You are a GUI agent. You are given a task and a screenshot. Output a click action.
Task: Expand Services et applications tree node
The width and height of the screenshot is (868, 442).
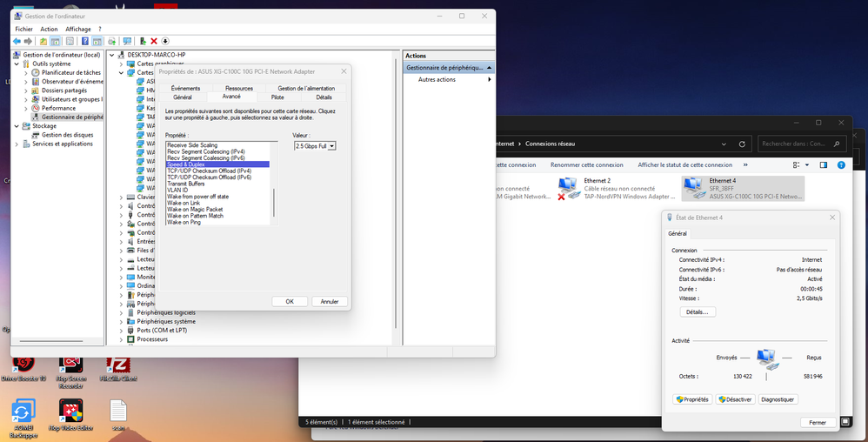click(17, 144)
